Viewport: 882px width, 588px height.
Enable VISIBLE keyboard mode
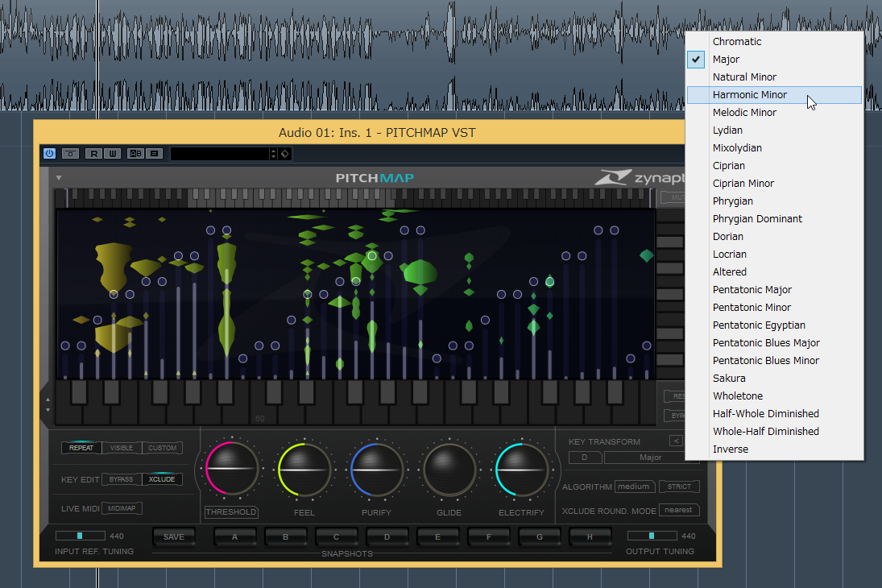click(x=122, y=448)
